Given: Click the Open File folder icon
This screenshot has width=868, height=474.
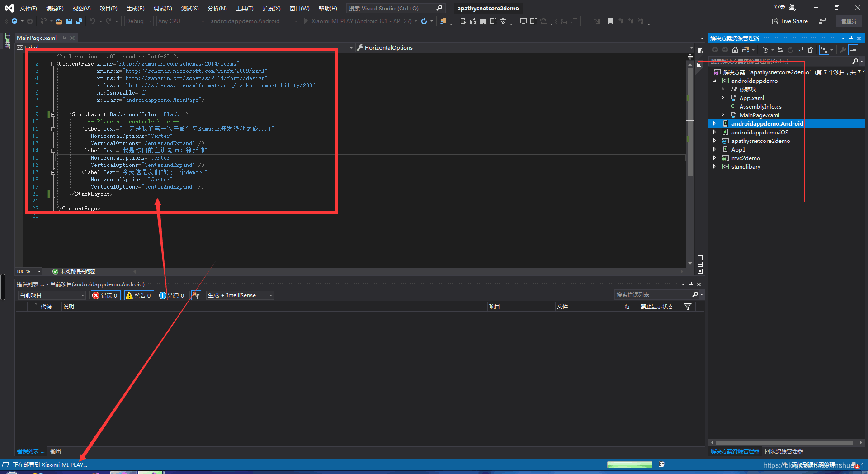Looking at the screenshot, I should coord(59,21).
